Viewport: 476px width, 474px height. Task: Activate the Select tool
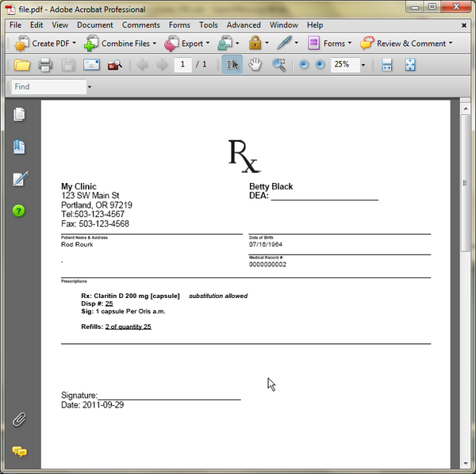click(232, 64)
